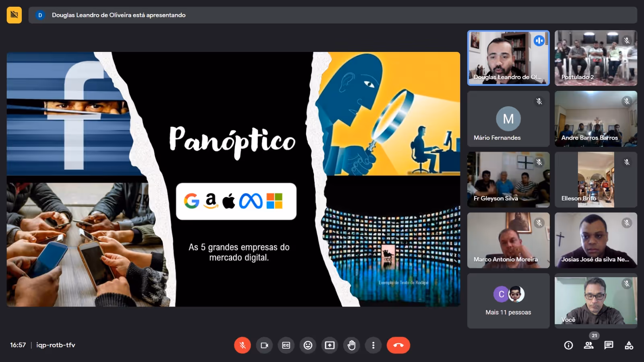Open the activities shapes icon

(x=629, y=345)
